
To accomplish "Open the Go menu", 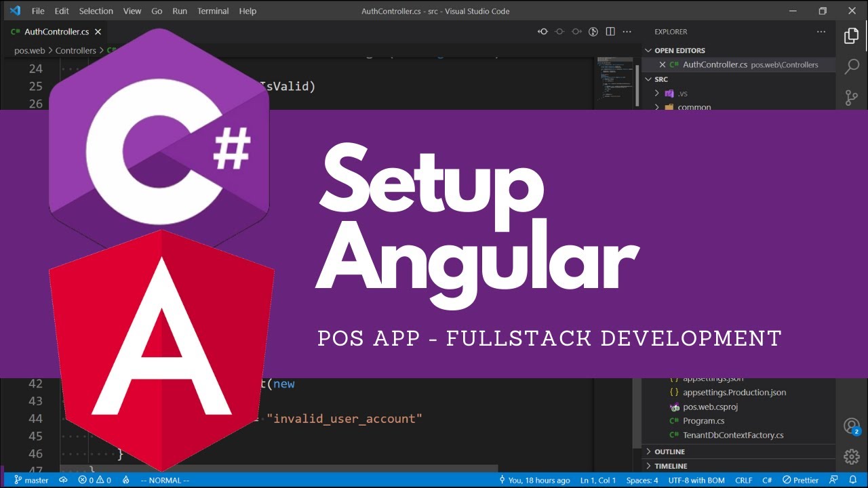I will [157, 11].
